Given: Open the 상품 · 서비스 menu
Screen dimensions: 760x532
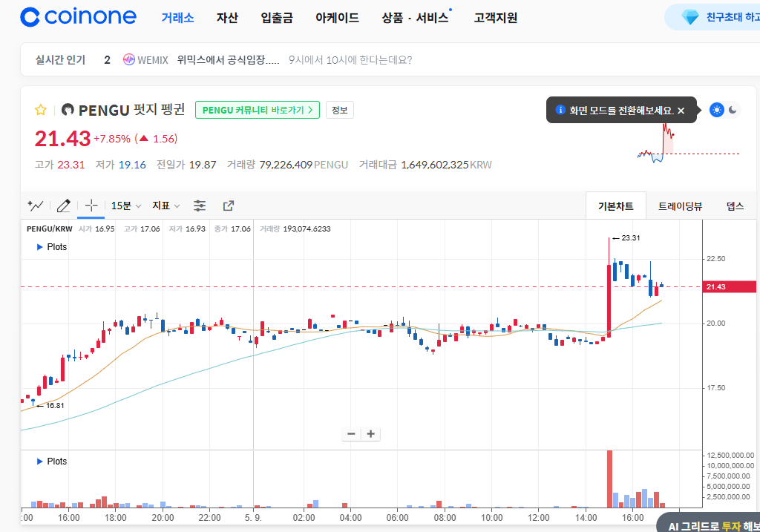Looking at the screenshot, I should pos(416,18).
